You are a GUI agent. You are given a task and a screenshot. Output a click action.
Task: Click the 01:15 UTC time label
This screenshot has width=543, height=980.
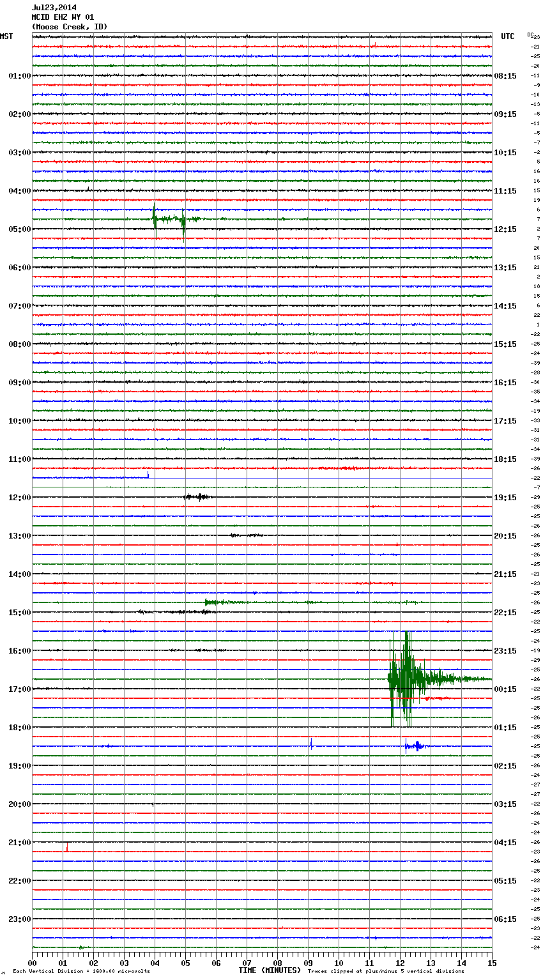point(505,728)
